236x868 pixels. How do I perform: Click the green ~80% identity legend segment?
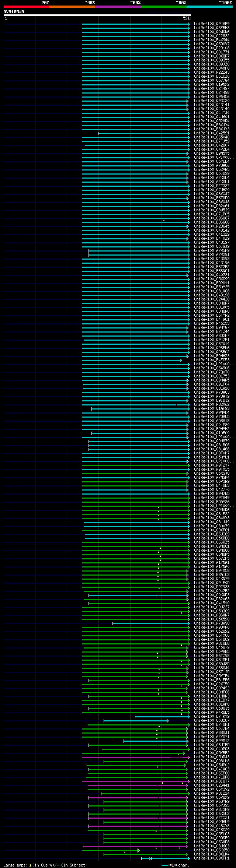point(164,7)
